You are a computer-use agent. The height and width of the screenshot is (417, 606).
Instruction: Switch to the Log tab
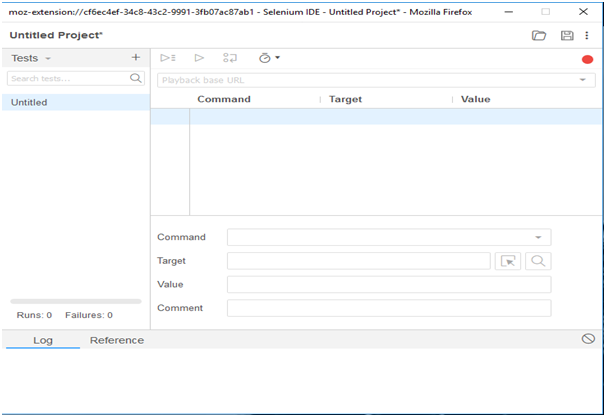[43, 340]
